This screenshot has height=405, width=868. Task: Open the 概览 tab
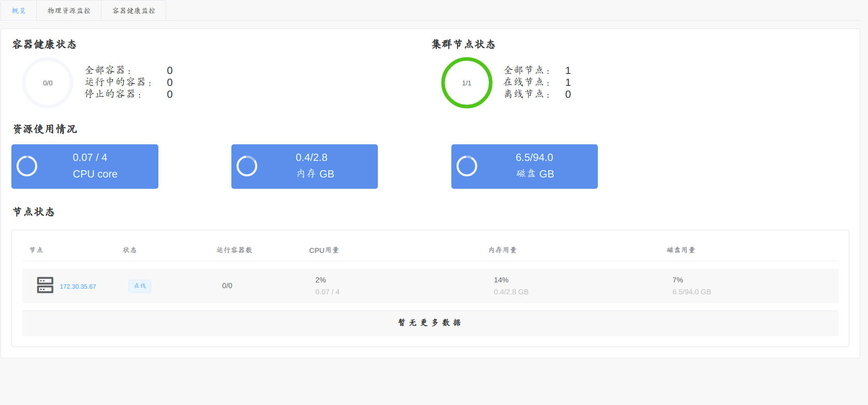19,10
